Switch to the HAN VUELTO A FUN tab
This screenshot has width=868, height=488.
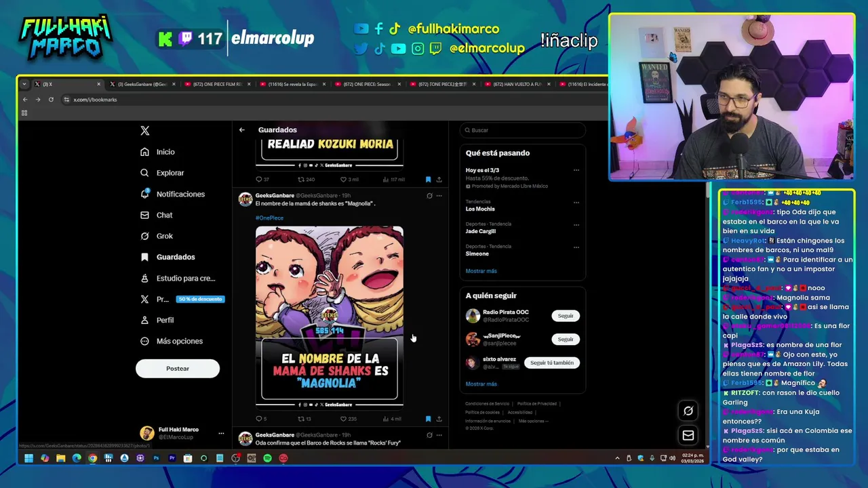pyautogui.click(x=517, y=84)
